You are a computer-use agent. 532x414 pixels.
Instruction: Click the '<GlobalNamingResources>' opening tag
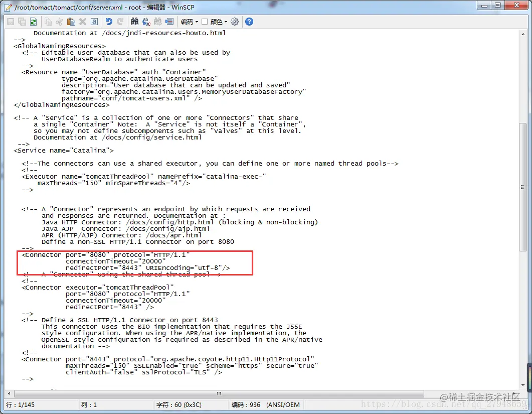(60, 46)
